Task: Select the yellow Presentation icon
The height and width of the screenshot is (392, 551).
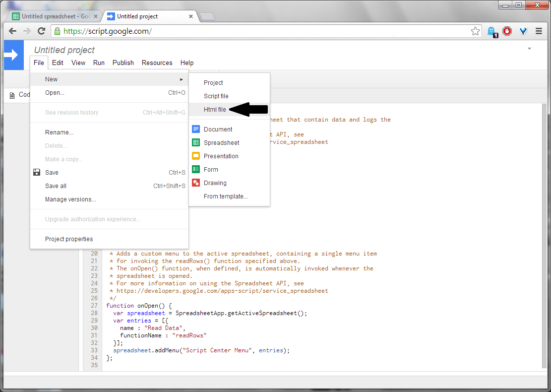Action: [x=195, y=156]
